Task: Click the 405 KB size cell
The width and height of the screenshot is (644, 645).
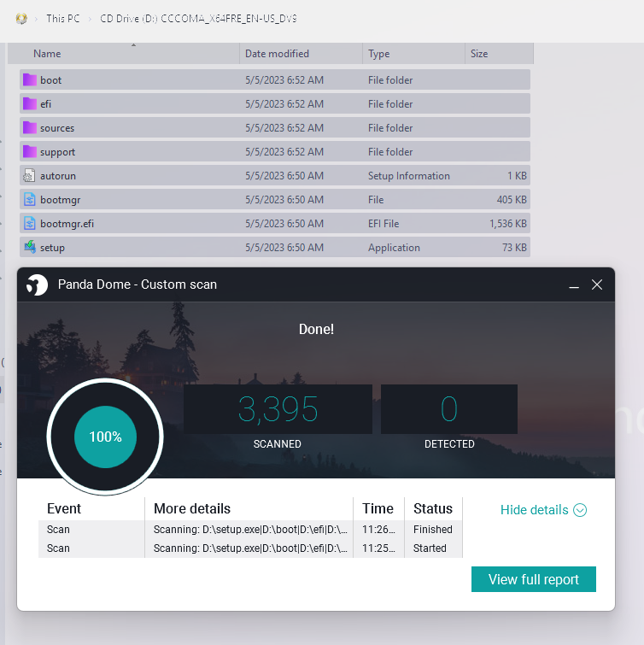Action: [512, 200]
